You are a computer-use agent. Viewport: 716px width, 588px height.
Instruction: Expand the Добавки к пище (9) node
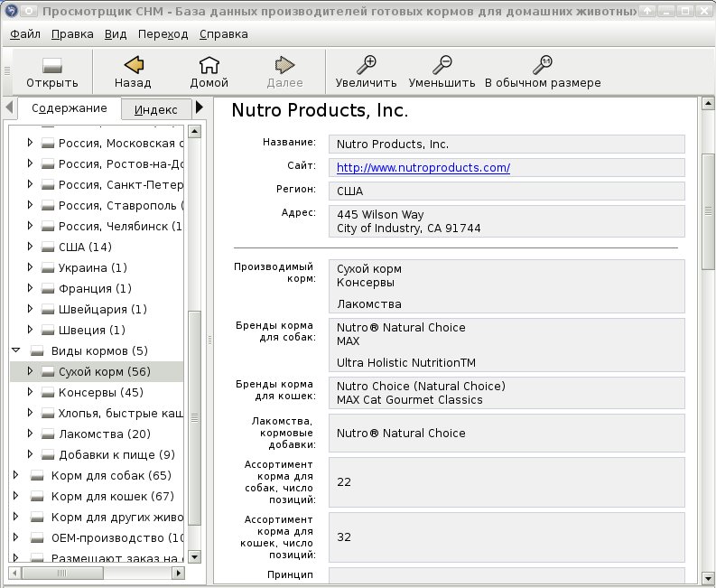pyautogui.click(x=30, y=454)
